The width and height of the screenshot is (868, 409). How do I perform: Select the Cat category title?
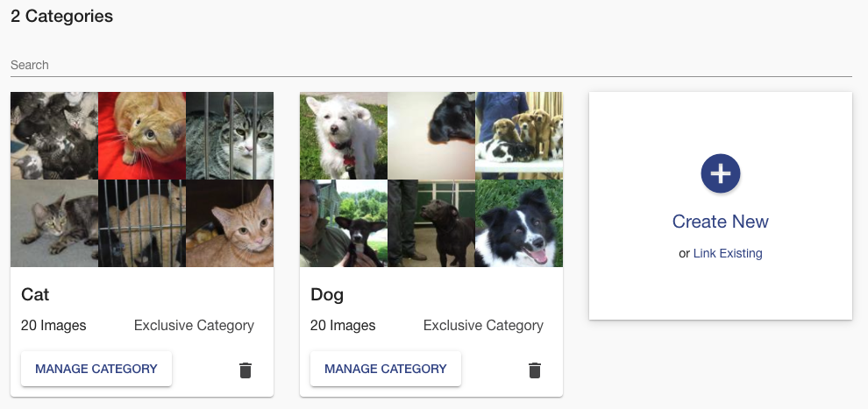tap(35, 294)
